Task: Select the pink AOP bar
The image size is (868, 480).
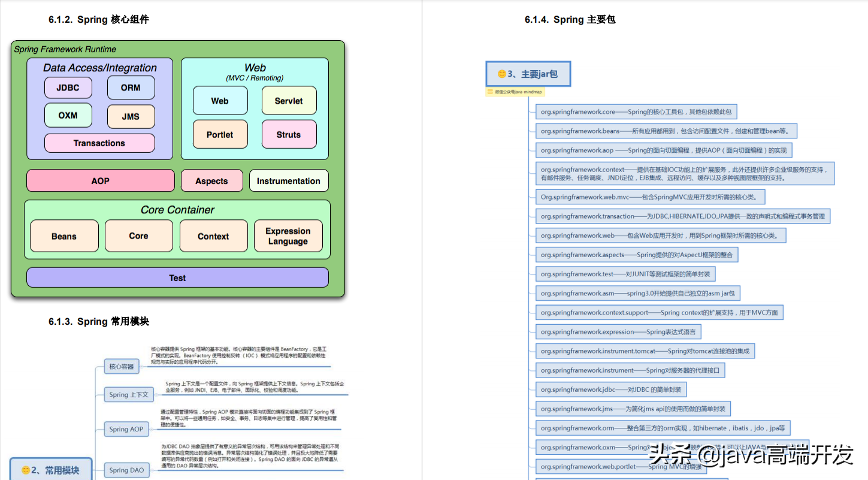Action: click(101, 180)
